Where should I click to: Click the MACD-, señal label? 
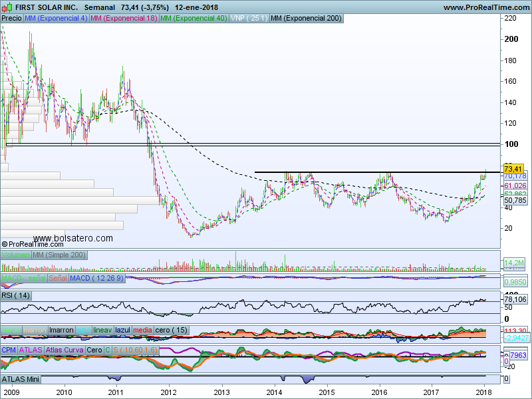(x=24, y=278)
